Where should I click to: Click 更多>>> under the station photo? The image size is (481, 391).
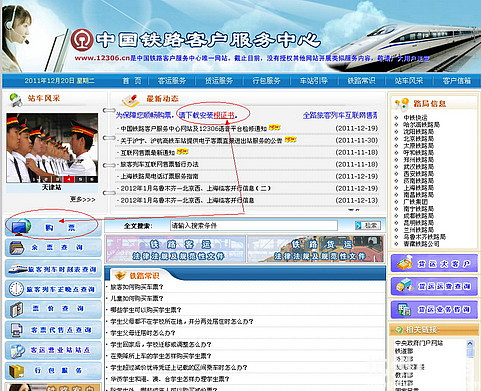tap(83, 199)
